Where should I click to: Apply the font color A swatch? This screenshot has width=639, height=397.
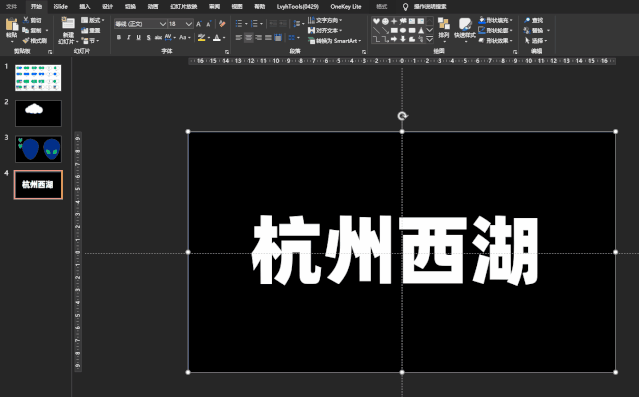(x=217, y=37)
